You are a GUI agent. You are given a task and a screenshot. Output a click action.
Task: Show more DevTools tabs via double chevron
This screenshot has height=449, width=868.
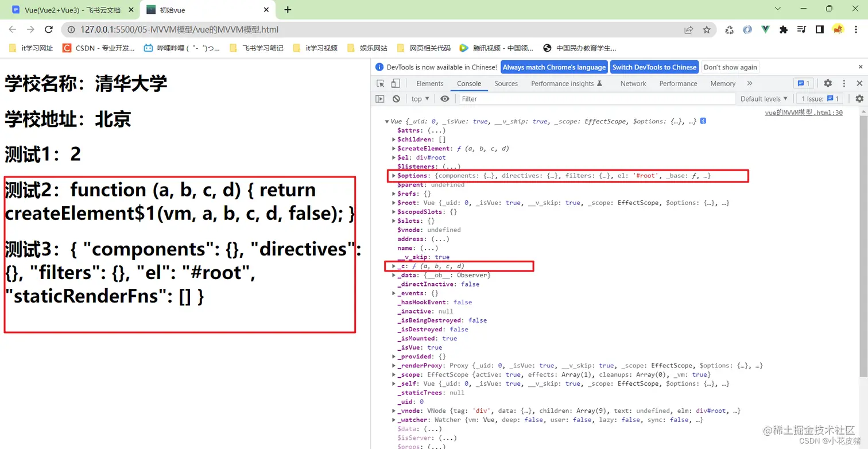(749, 83)
